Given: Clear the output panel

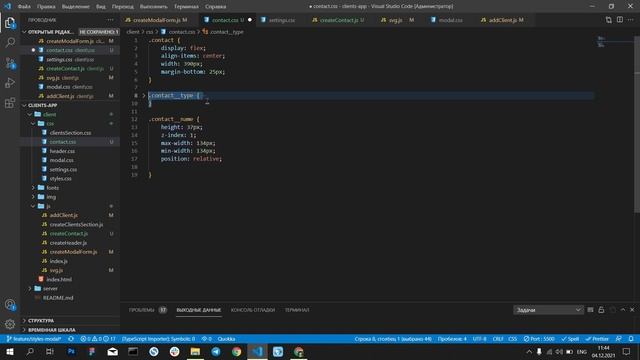Looking at the screenshot, I should click(x=590, y=310).
